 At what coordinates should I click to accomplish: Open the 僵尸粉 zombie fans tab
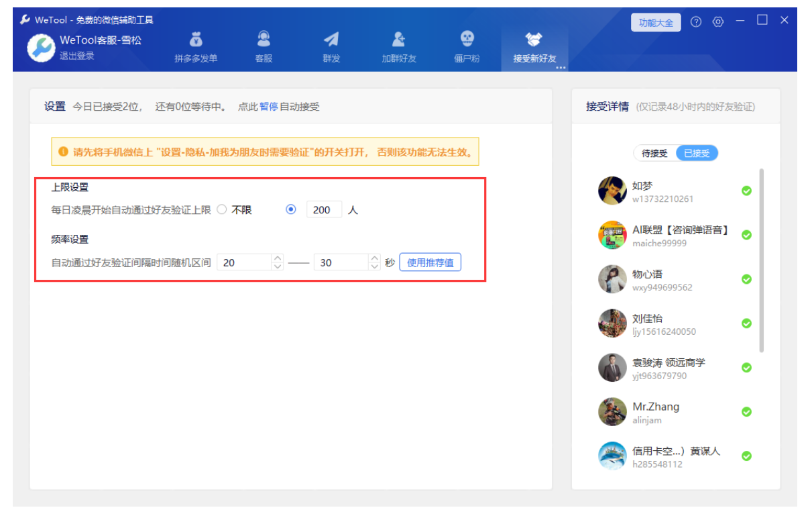click(467, 48)
